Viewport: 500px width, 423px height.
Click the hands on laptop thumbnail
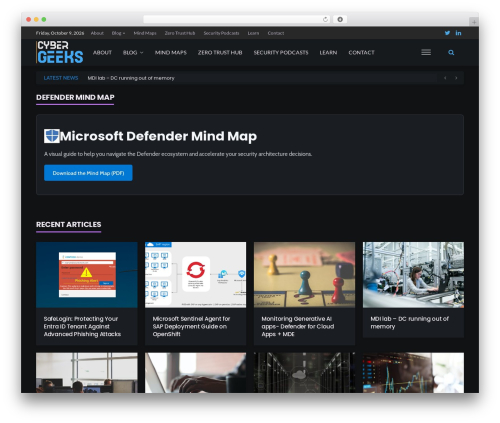point(195,373)
